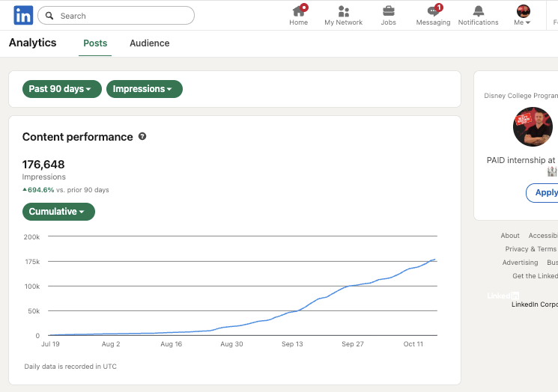Screen dimensions: 558x392
Task: Click the end point of impressions line
Action: 436,260
